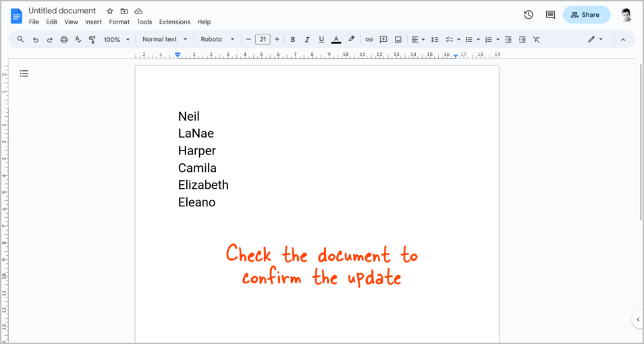Expand the checklist options arrow
The image size is (644, 344).
pos(458,40)
